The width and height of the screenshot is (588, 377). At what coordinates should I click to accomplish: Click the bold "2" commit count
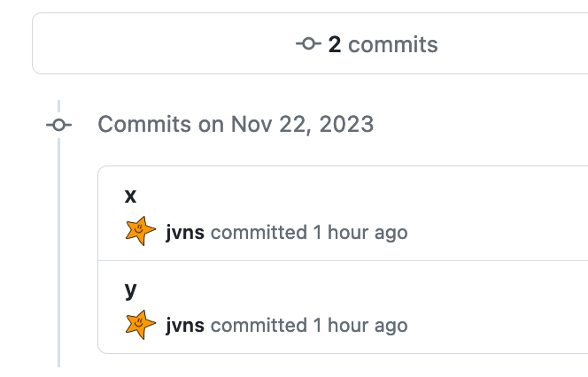[x=335, y=44]
